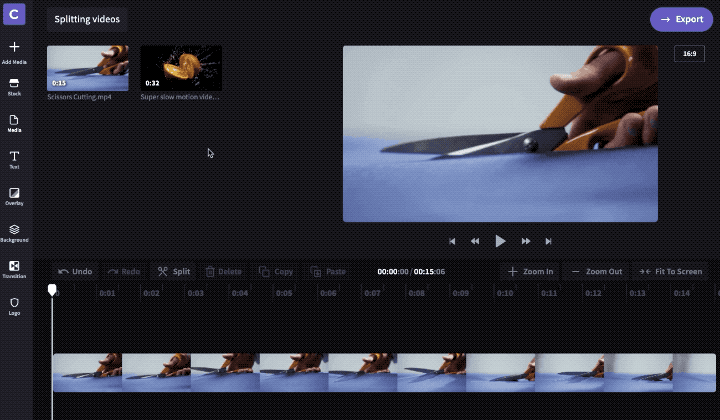Click the Copy toolbar button
Image resolution: width=720 pixels, height=420 pixels.
pyautogui.click(x=276, y=272)
